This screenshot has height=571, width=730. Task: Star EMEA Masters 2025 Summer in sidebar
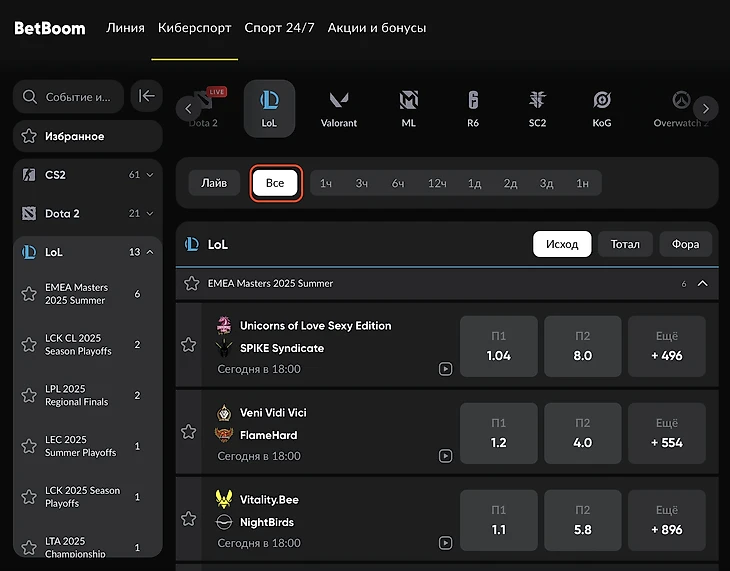29,294
